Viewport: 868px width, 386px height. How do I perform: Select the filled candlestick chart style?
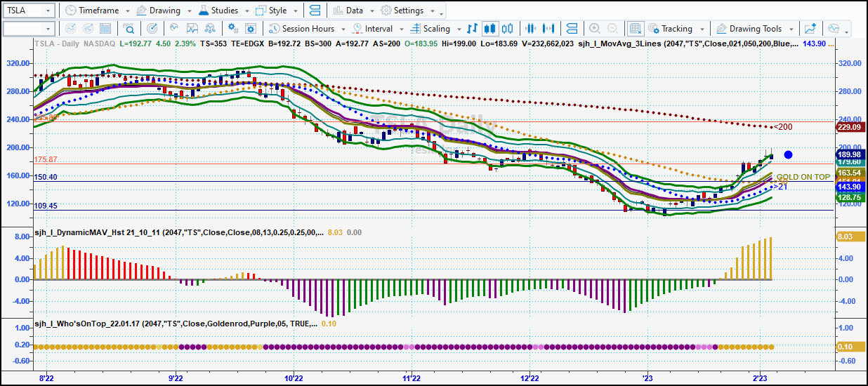(490, 29)
